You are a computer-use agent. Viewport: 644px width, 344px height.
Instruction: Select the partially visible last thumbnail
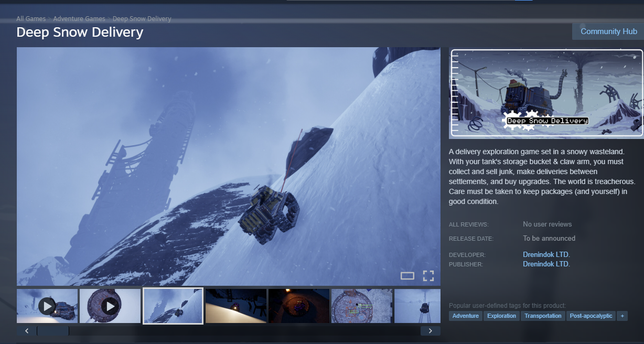click(x=417, y=306)
